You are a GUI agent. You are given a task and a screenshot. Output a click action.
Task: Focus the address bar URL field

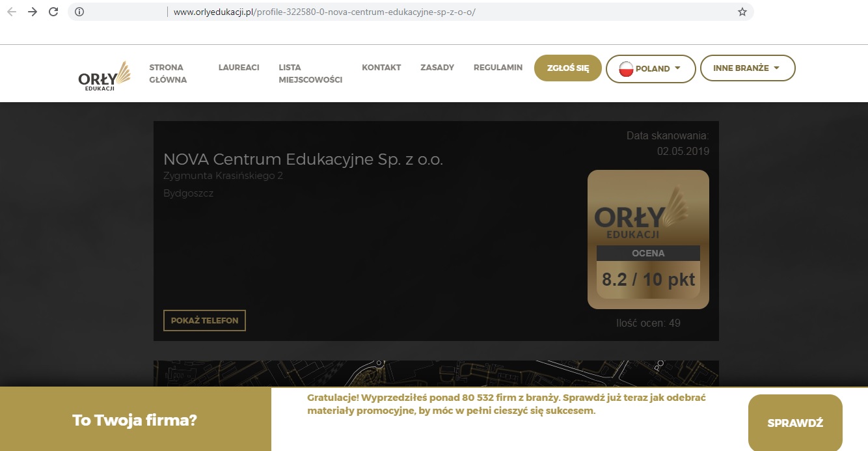tap(411, 12)
